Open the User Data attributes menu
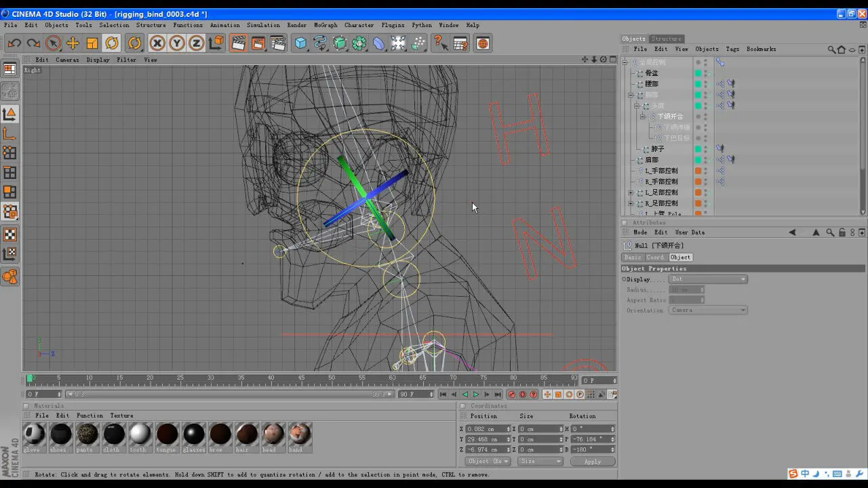 pyautogui.click(x=690, y=232)
